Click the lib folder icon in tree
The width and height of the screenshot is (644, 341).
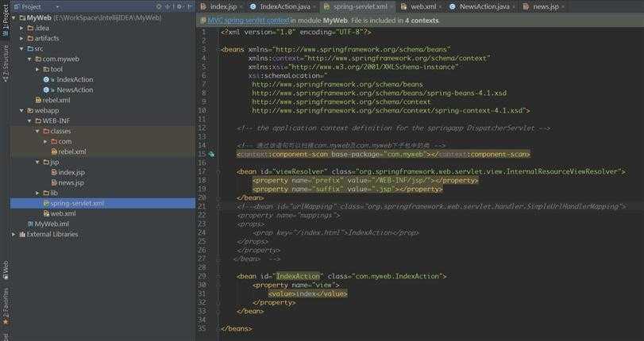46,193
